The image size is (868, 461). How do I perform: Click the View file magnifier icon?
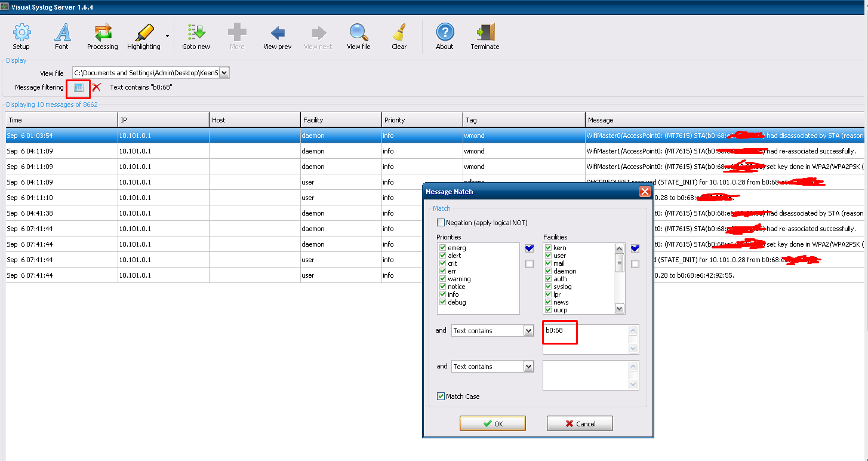pyautogui.click(x=358, y=36)
